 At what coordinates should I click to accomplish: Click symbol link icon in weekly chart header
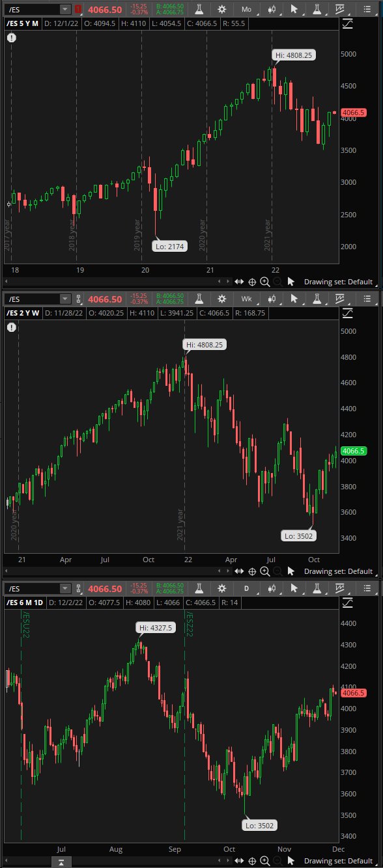tap(79, 299)
